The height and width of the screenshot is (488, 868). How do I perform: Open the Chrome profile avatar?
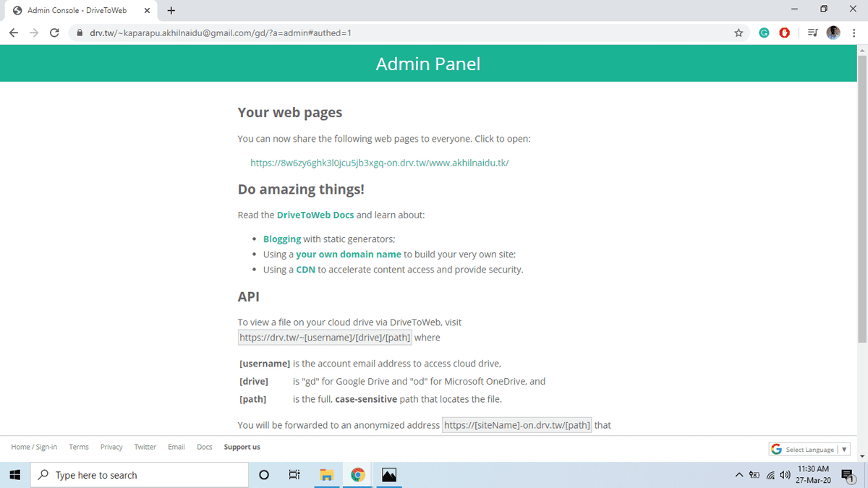coord(833,33)
